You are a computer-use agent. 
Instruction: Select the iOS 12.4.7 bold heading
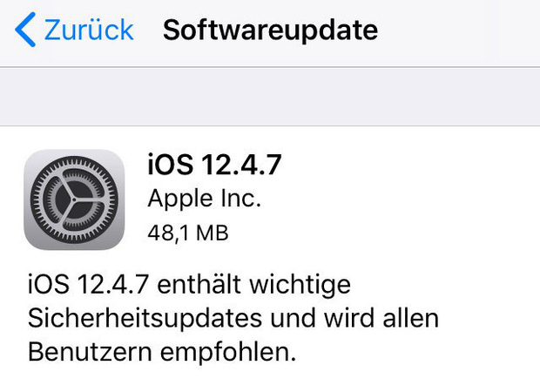pyautogui.click(x=214, y=165)
